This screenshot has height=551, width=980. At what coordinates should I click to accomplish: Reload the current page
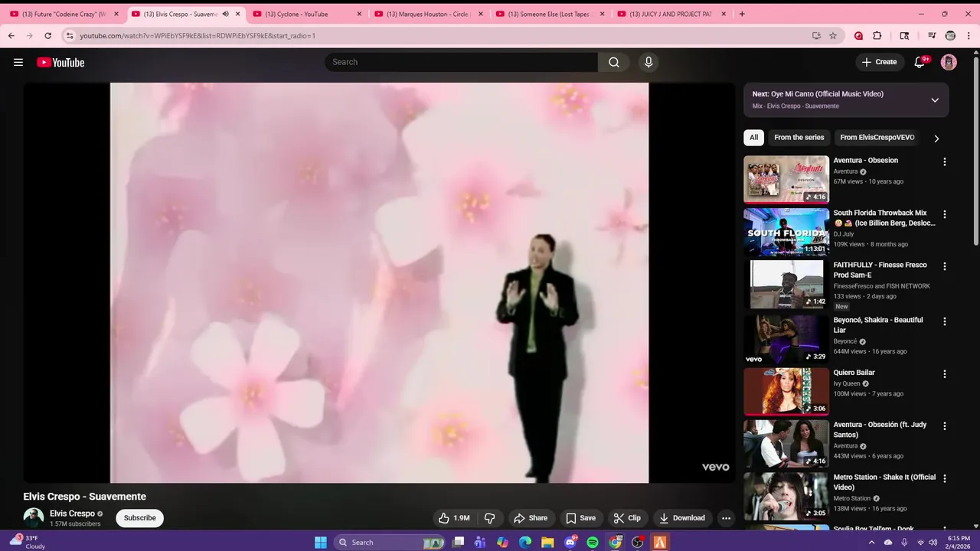coord(47,35)
